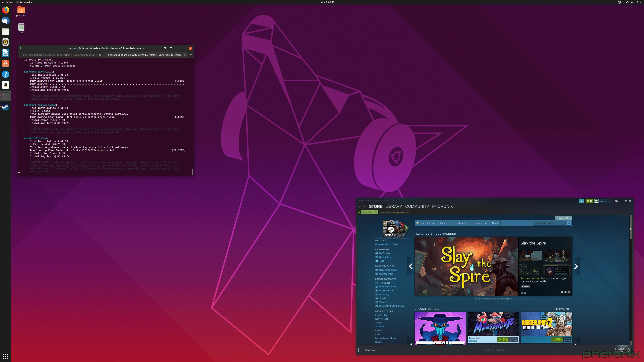The height and width of the screenshot is (362, 644).
Task: Open the Trash icon on the desktop
Action: [x=21, y=28]
